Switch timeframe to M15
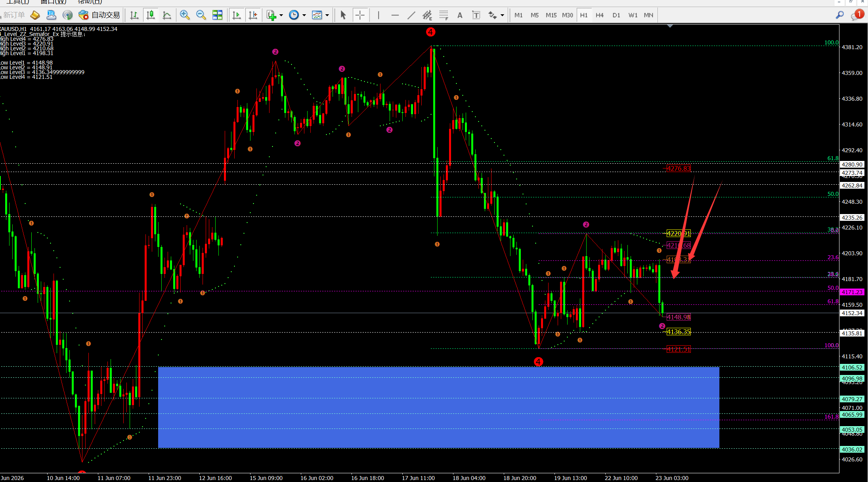The height and width of the screenshot is (482, 868). (551, 15)
